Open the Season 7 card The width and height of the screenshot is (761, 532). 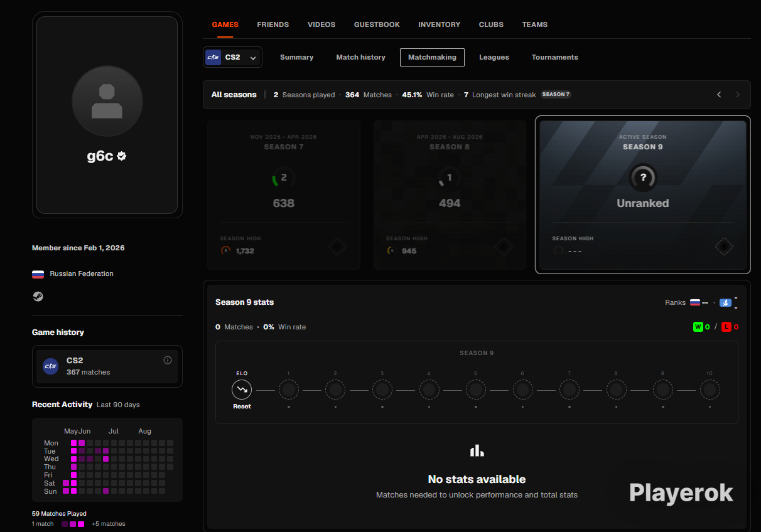click(x=284, y=195)
